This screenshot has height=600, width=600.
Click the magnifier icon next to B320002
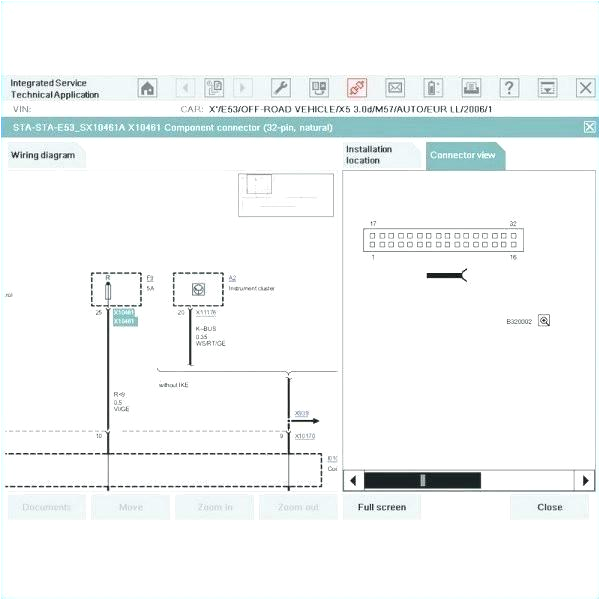[544, 321]
